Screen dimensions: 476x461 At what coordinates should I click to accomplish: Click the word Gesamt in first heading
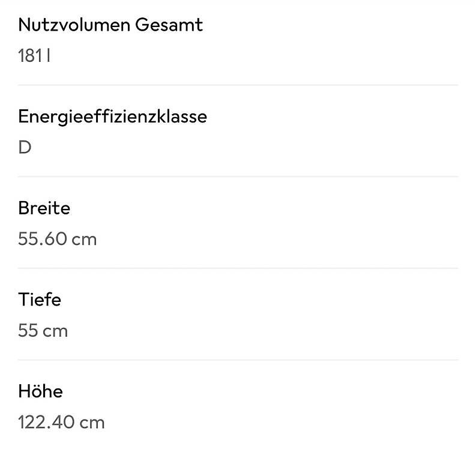point(169,25)
